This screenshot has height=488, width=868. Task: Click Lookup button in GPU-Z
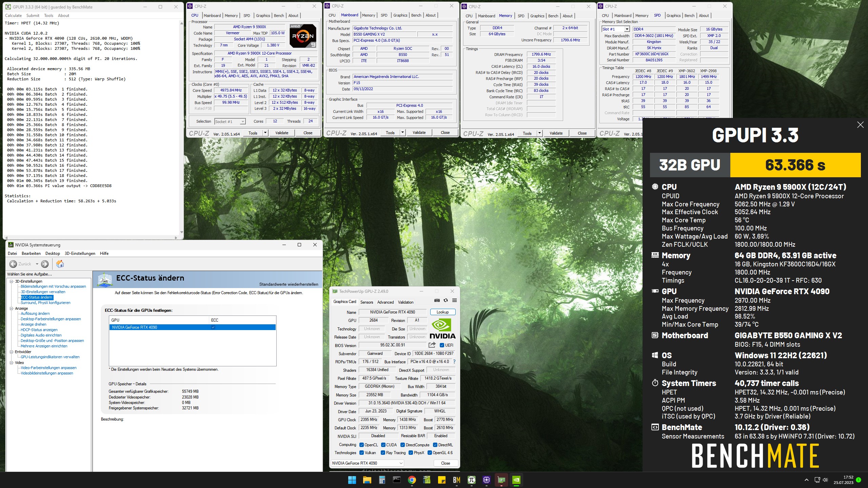coord(442,312)
